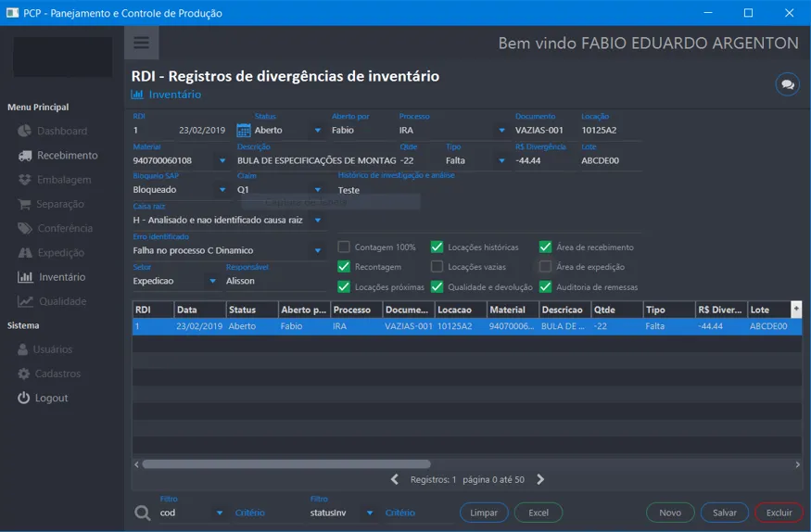Uncheck Qualidade e devolução checkbox

437,287
